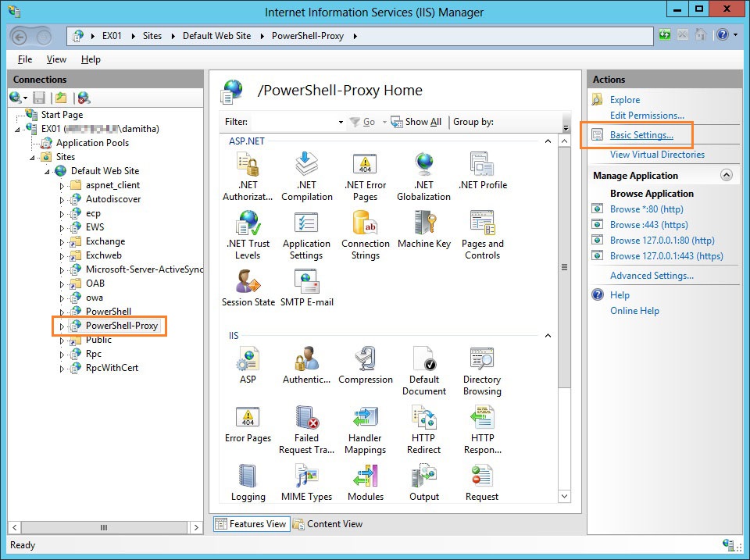Collapse the Default Web Site node
The height and width of the screenshot is (560, 750).
pos(47,172)
